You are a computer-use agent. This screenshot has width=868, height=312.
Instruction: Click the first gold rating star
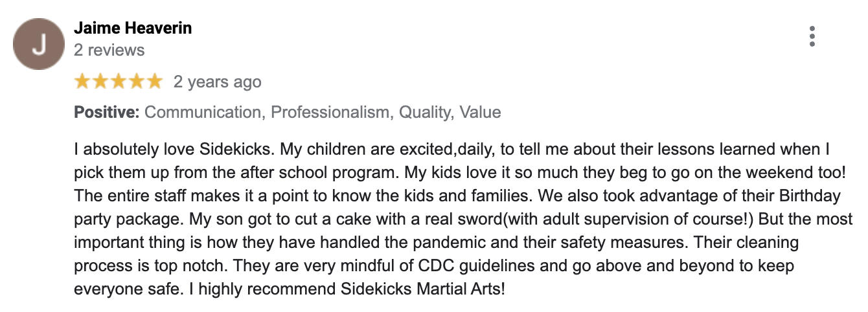[x=83, y=82]
